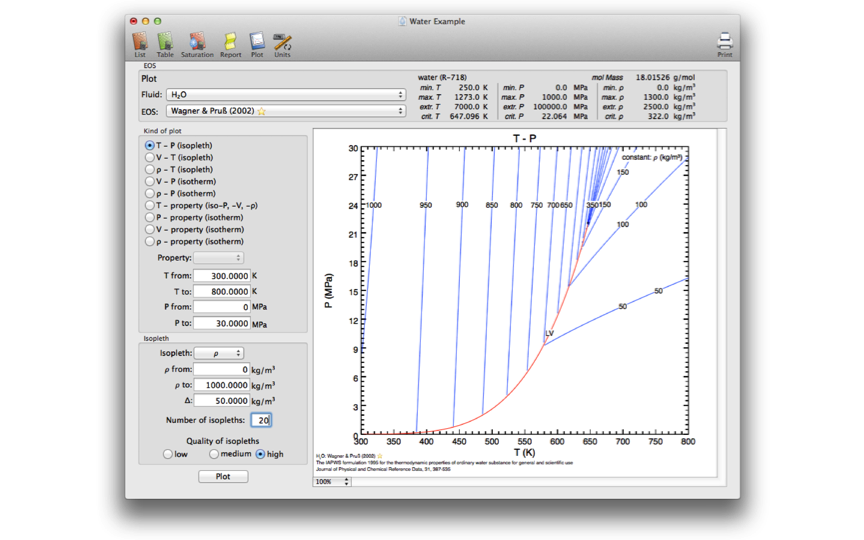
Task: Open the Isopleth ρ selector dropdown
Action: click(219, 353)
